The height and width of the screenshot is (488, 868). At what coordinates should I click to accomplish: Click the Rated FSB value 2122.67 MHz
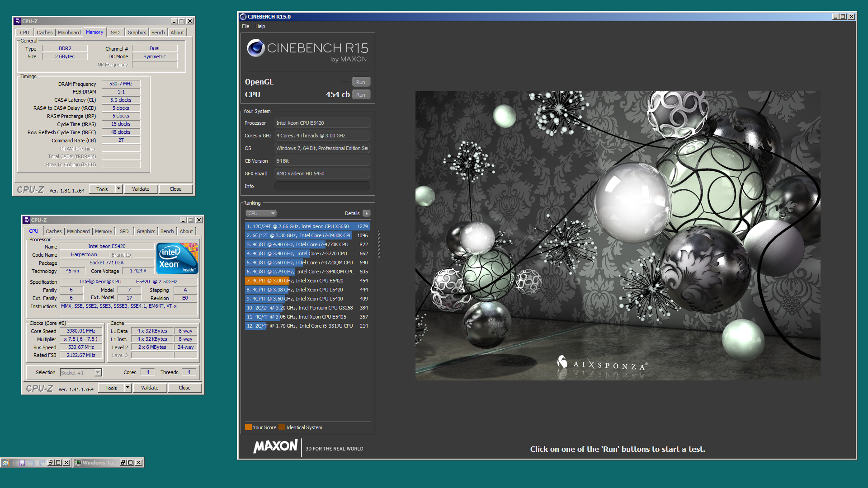81,356
